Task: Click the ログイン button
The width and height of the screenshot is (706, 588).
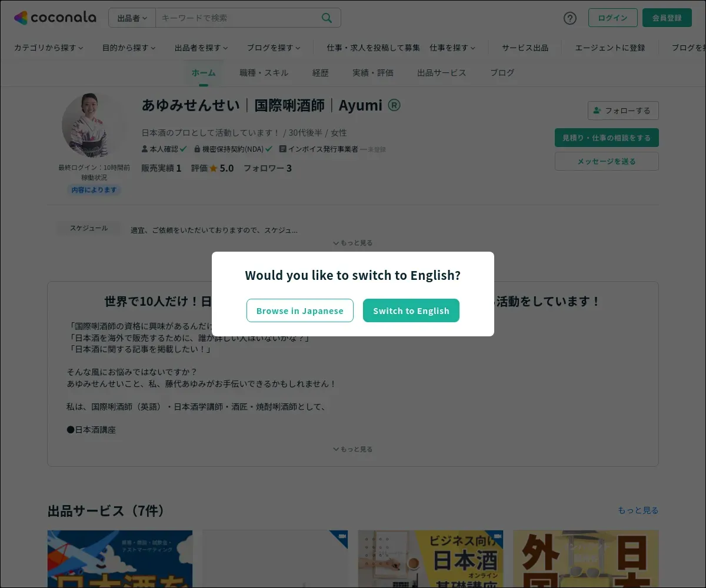Action: [x=612, y=18]
